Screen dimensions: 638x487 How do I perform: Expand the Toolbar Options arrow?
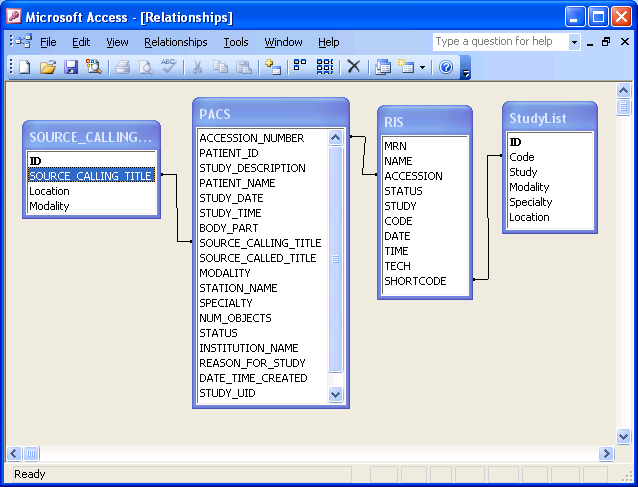coord(465,68)
